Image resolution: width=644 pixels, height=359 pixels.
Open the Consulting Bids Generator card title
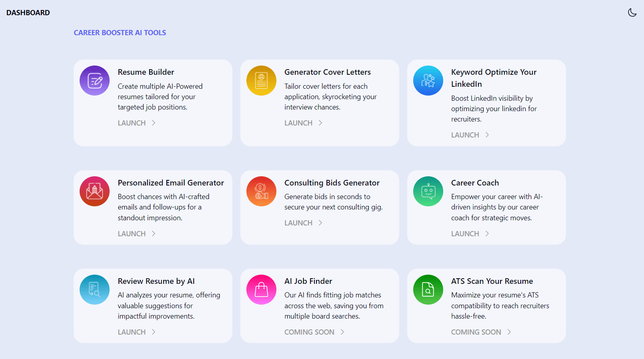[x=332, y=183]
